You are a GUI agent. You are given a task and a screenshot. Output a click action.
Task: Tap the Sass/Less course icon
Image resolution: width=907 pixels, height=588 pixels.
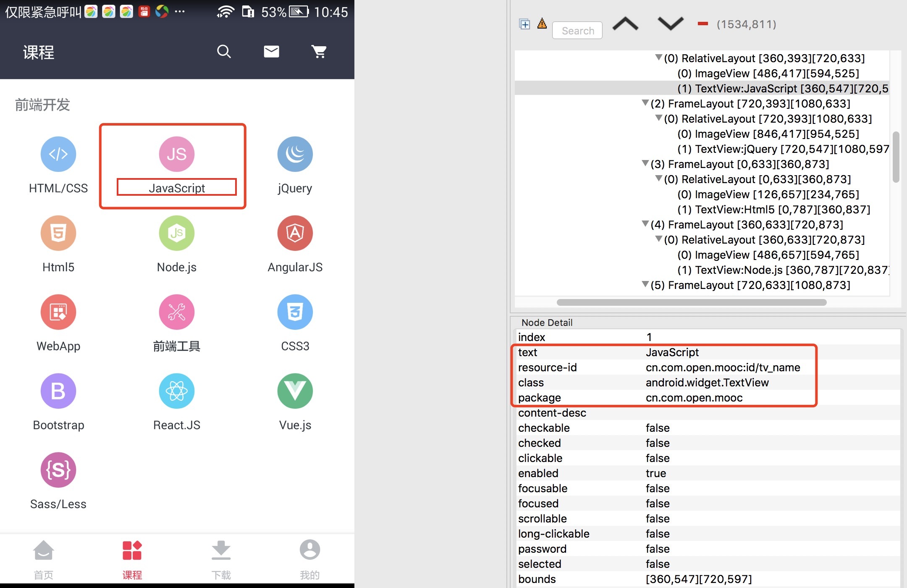point(58,470)
